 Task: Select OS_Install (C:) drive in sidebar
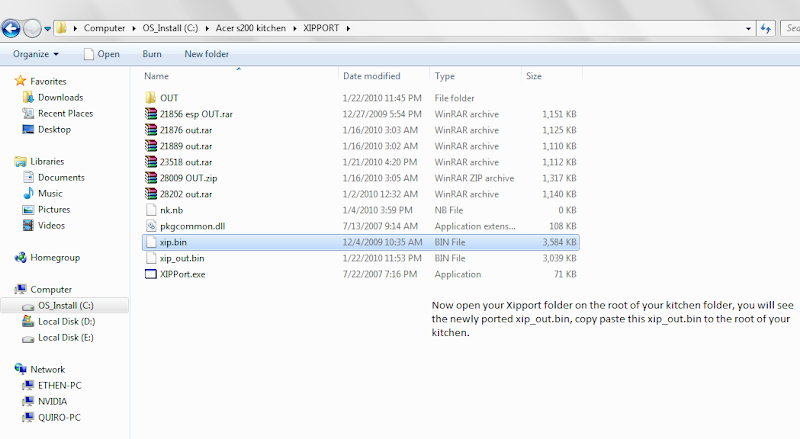pyautogui.click(x=65, y=305)
